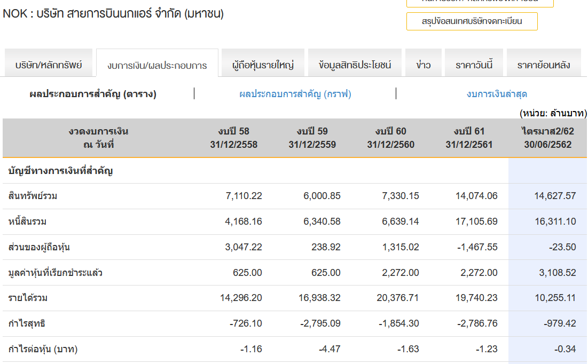This screenshot has height=364, width=588.
Task: Click net profit value -979.42
Action: [560, 323]
